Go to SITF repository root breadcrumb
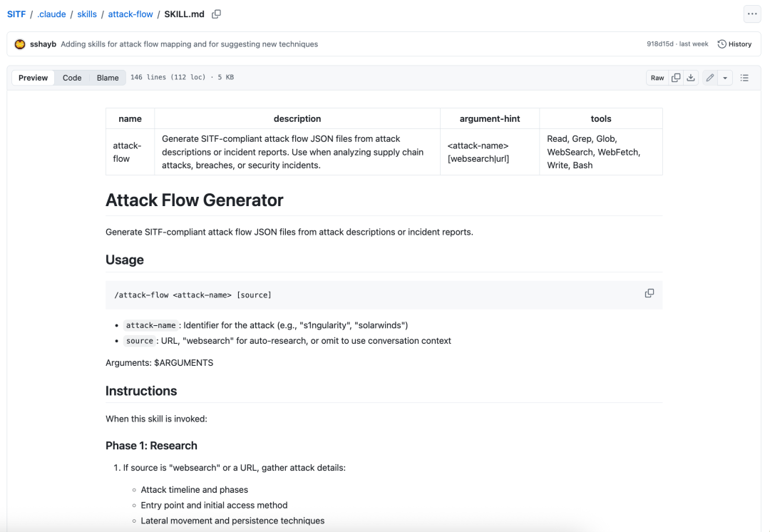The height and width of the screenshot is (532, 770). pyautogui.click(x=16, y=14)
